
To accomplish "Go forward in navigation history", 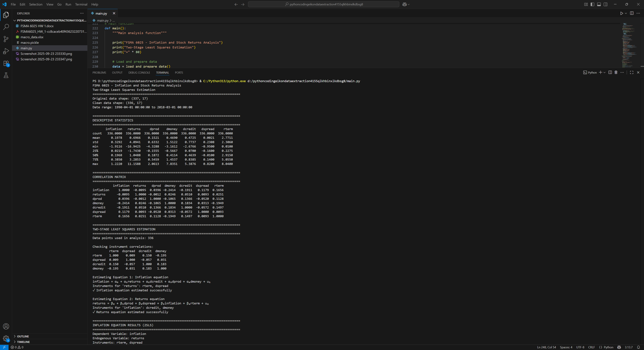I will (243, 4).
